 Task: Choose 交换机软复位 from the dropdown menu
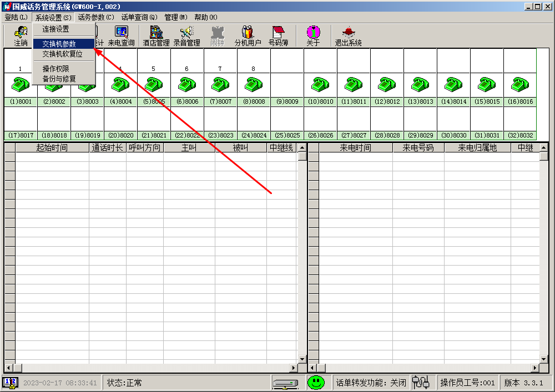pyautogui.click(x=64, y=54)
